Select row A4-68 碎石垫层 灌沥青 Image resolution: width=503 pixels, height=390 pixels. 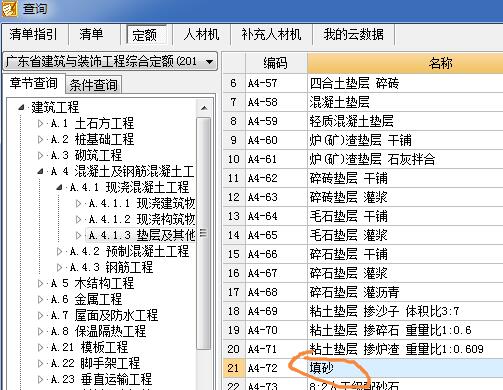click(x=363, y=292)
